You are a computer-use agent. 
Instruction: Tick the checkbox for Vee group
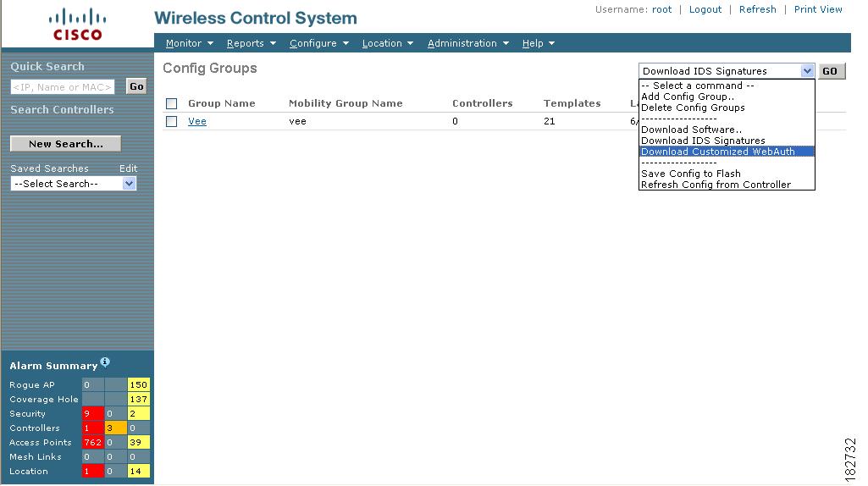tap(172, 121)
